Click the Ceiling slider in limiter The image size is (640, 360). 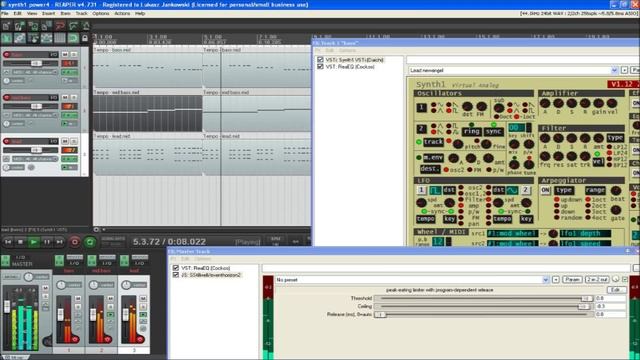pyautogui.click(x=484, y=306)
